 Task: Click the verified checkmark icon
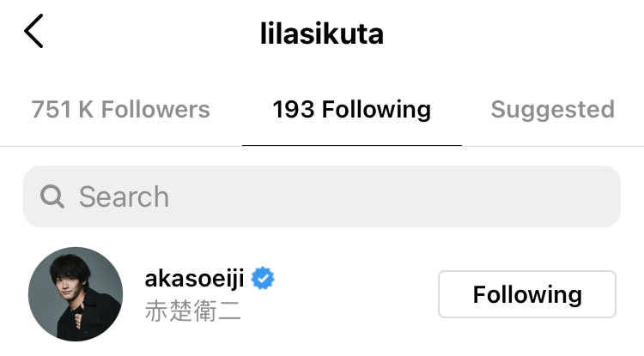(x=263, y=279)
